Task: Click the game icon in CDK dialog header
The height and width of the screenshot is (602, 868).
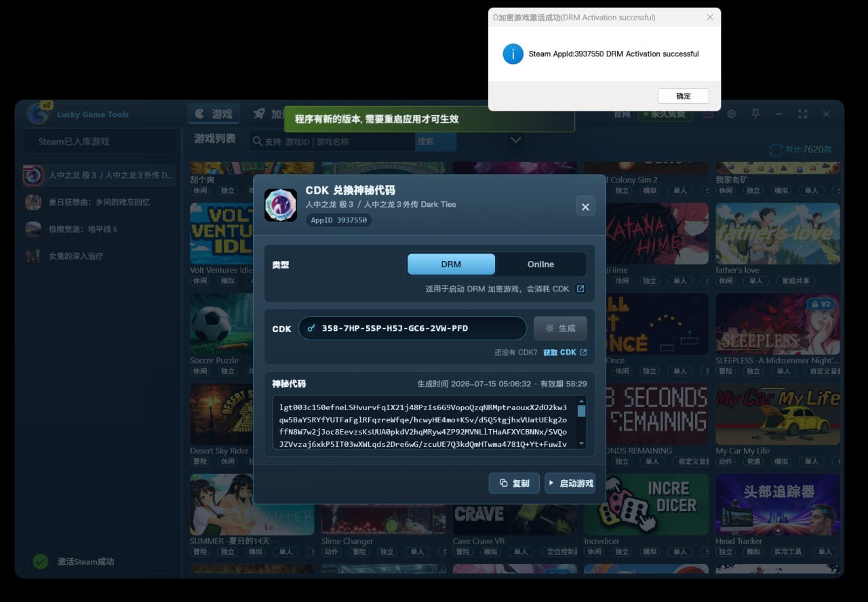Action: pos(281,205)
